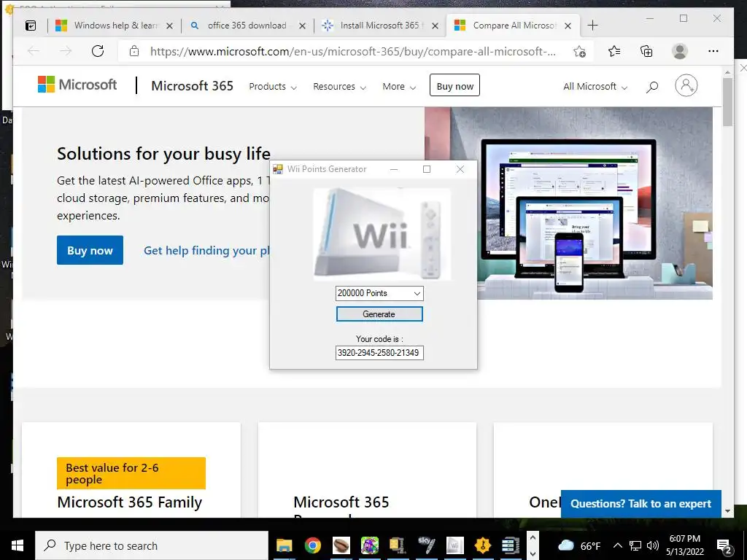Add this page to favorites star icon
Image resolution: width=747 pixels, height=560 pixels.
click(x=579, y=52)
